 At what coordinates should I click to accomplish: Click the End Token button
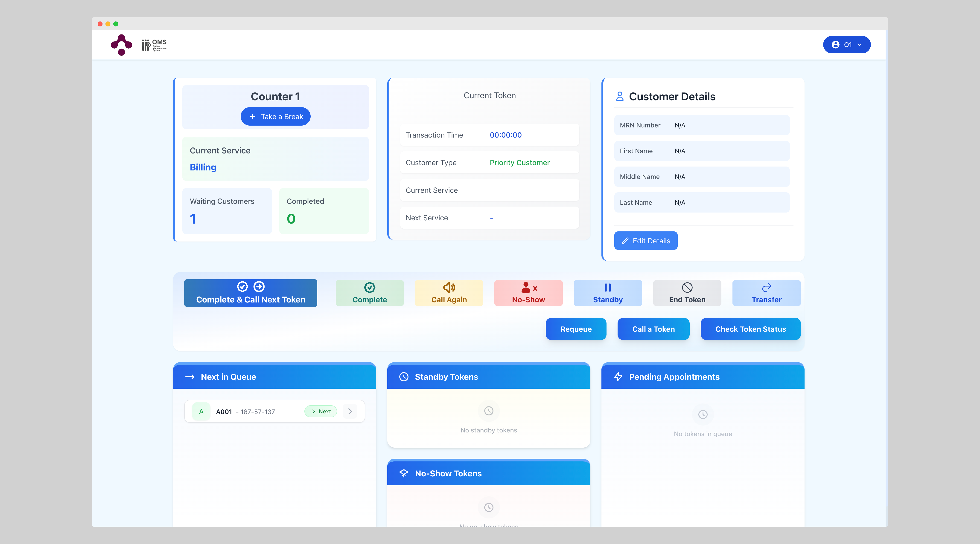[x=687, y=293]
